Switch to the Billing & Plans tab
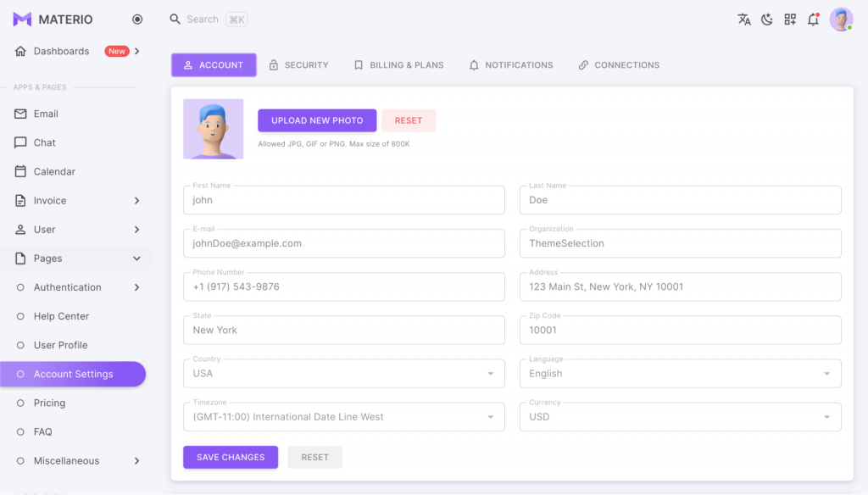Screen dimensions: 868x495 point(398,64)
